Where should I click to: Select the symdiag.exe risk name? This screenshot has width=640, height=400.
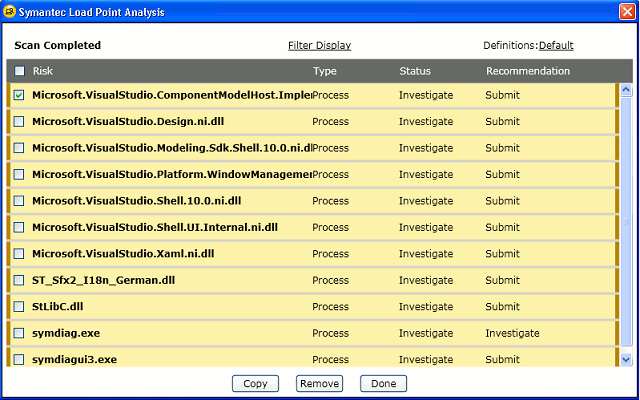point(66,333)
